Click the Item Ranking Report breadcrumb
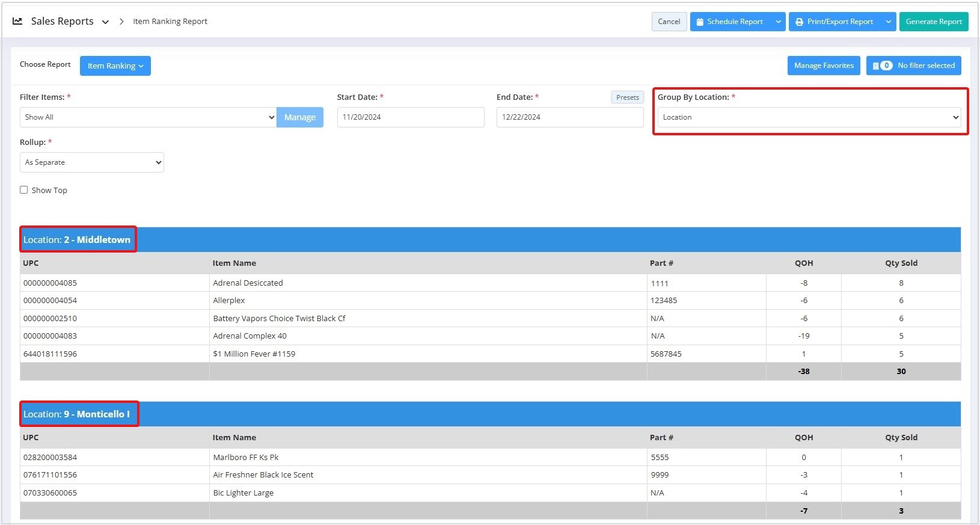 click(170, 21)
